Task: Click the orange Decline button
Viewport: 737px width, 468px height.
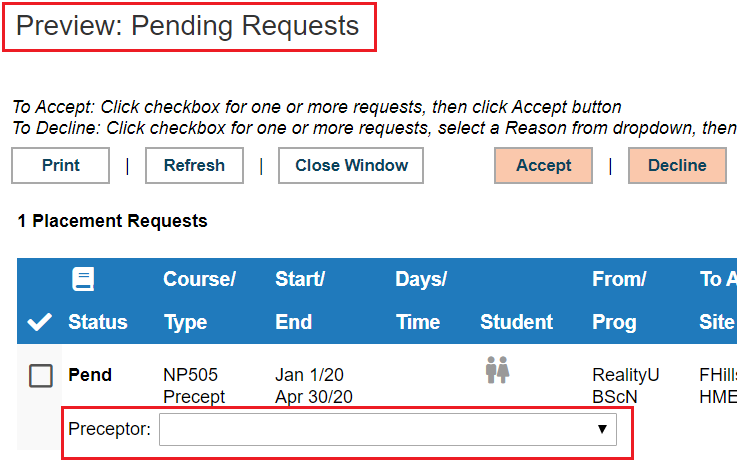Action: pos(677,165)
